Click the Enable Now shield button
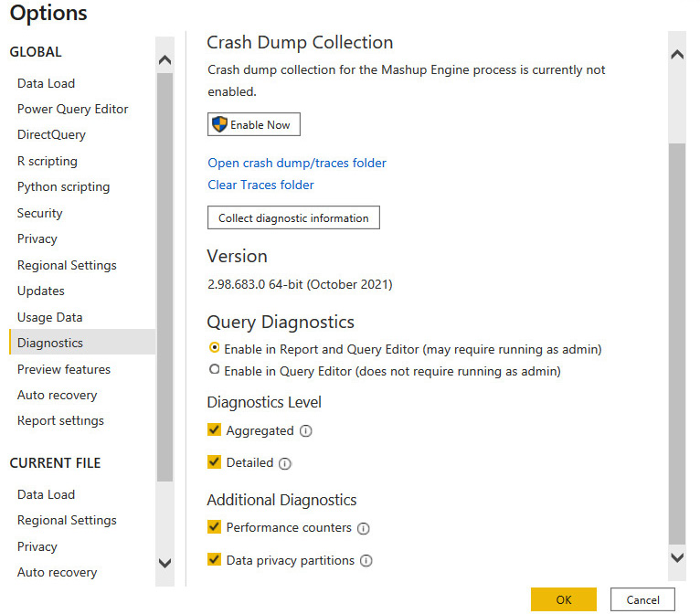The width and height of the screenshot is (700, 614). pyautogui.click(x=253, y=124)
